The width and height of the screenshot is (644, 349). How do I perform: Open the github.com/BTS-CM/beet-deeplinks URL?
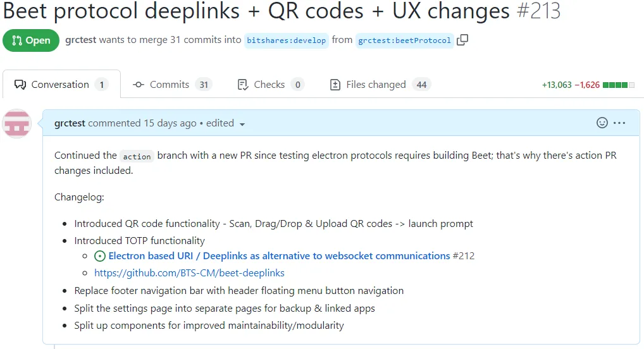click(x=189, y=273)
